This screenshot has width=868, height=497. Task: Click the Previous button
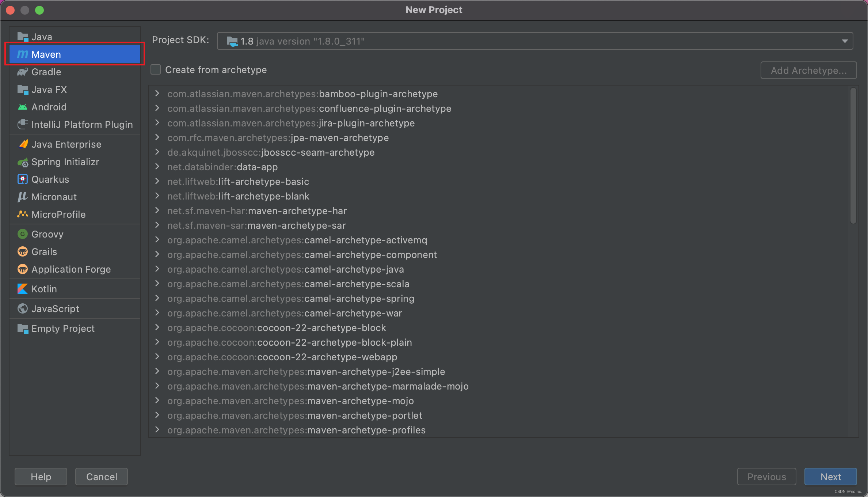766,477
